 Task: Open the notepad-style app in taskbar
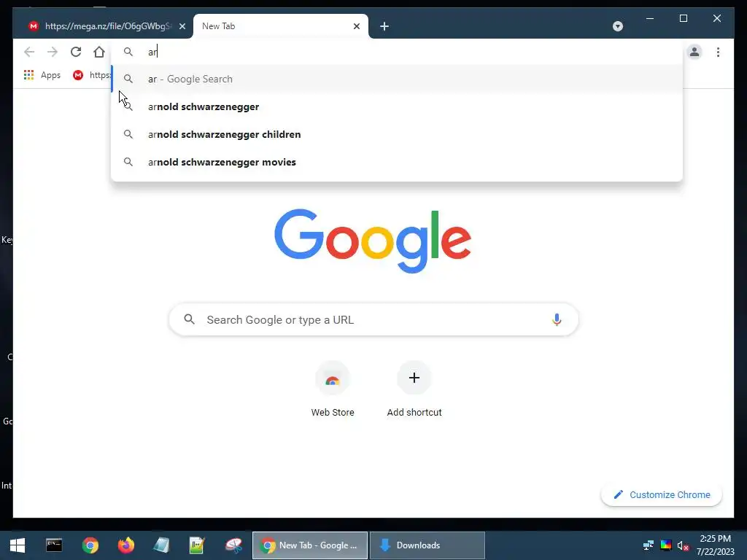click(x=161, y=545)
